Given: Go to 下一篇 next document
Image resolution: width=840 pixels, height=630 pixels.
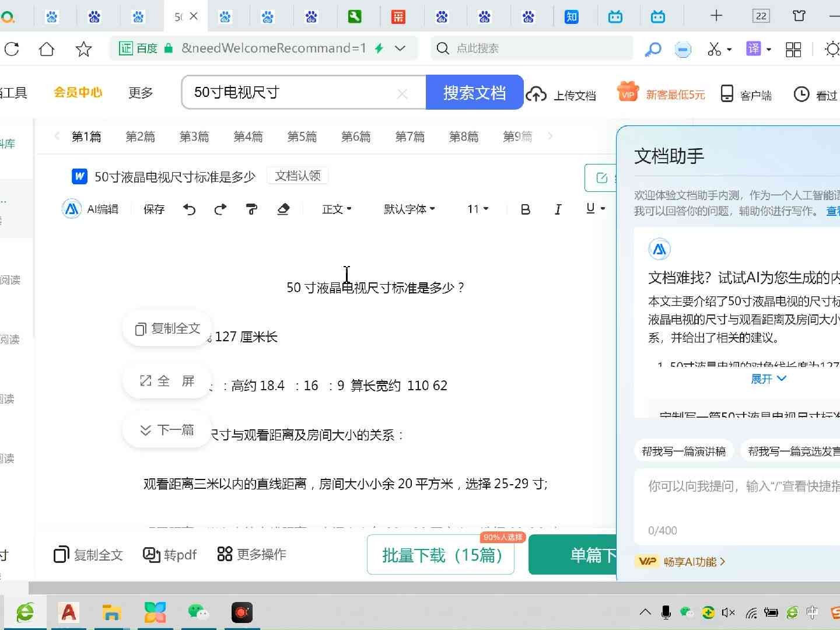Looking at the screenshot, I should [167, 430].
